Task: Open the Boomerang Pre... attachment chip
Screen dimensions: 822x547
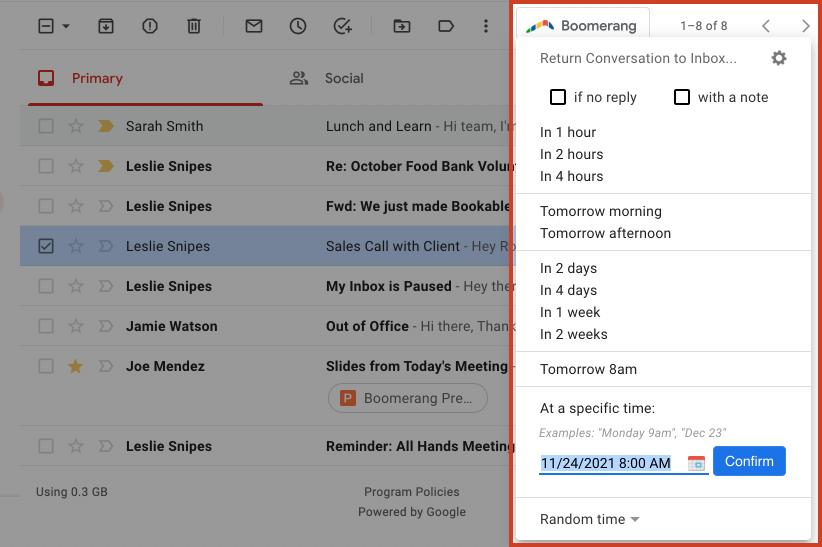Action: click(408, 398)
